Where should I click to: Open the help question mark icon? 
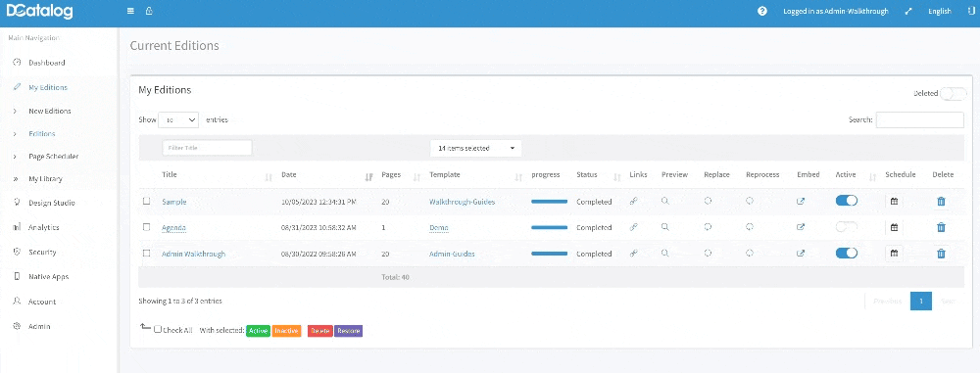[761, 11]
